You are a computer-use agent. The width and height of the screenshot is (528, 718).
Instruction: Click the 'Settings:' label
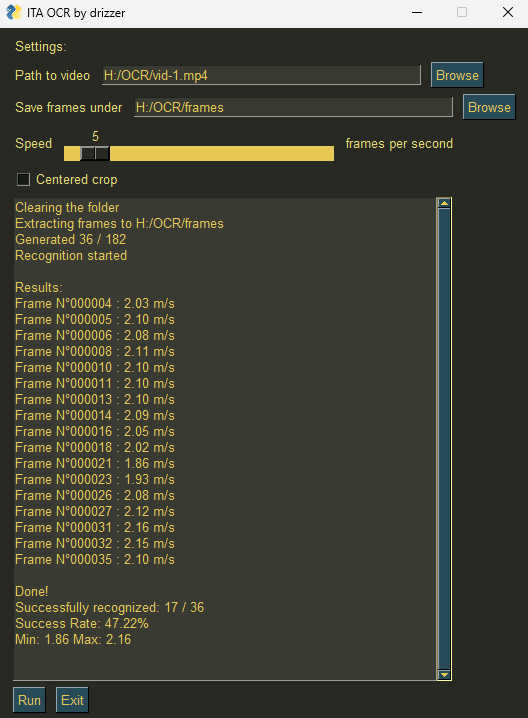41,47
